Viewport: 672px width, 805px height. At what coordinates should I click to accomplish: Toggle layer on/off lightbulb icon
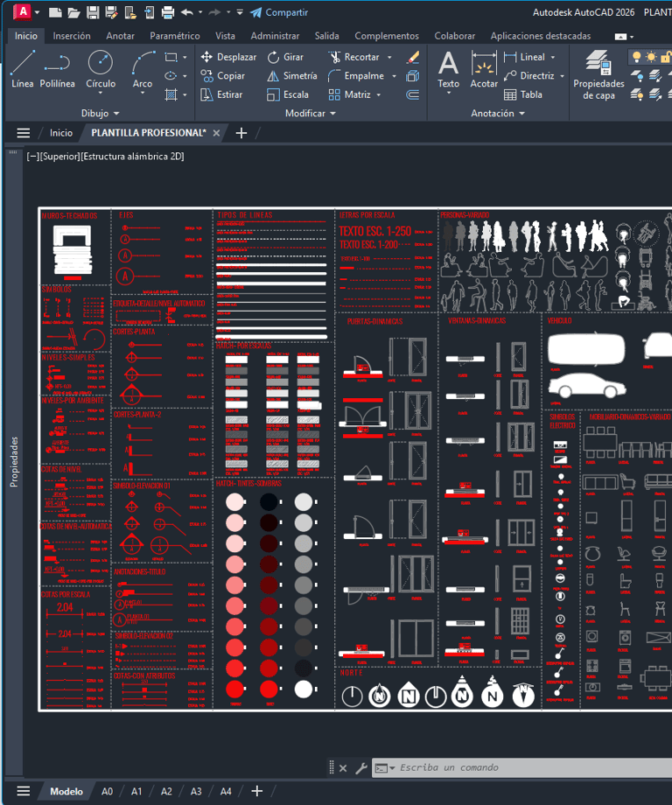(x=637, y=57)
